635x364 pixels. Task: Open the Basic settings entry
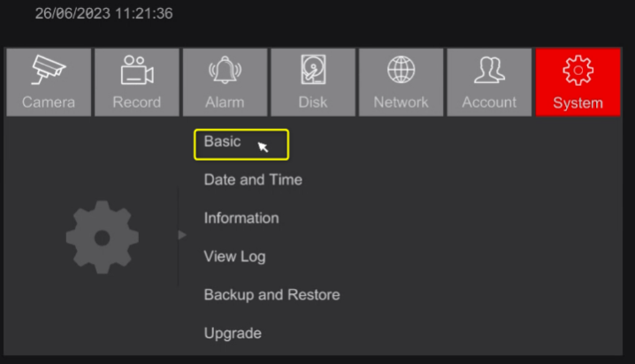click(x=222, y=141)
